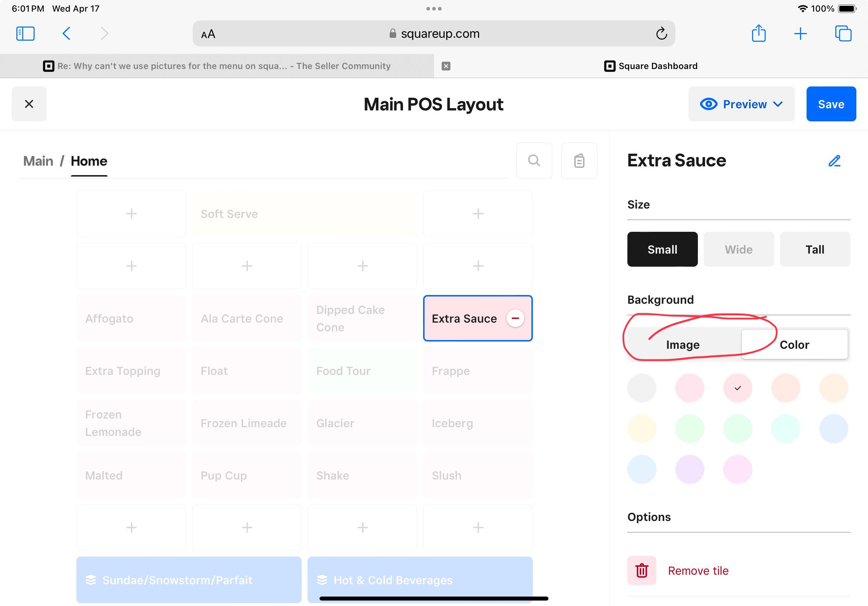Go to the Main breadcrumb
Screen dimensions: 868x606
click(x=38, y=161)
